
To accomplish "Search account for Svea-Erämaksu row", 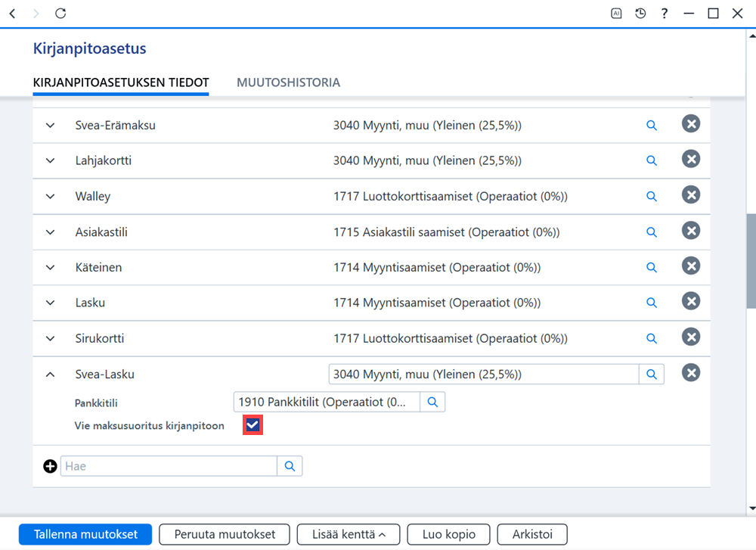I will click(652, 126).
